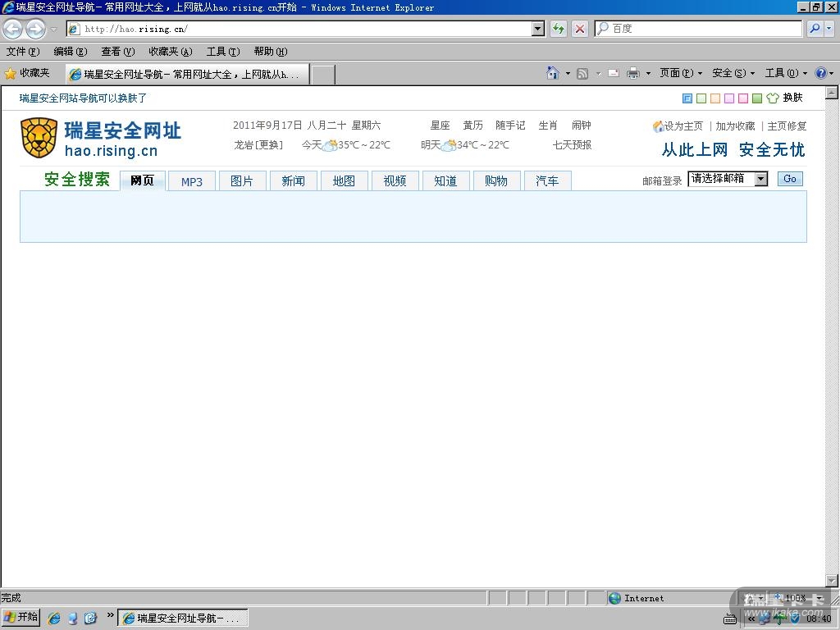Switch to the 知道 search tab
Viewport: 840px width, 630px height.
pyautogui.click(x=445, y=181)
